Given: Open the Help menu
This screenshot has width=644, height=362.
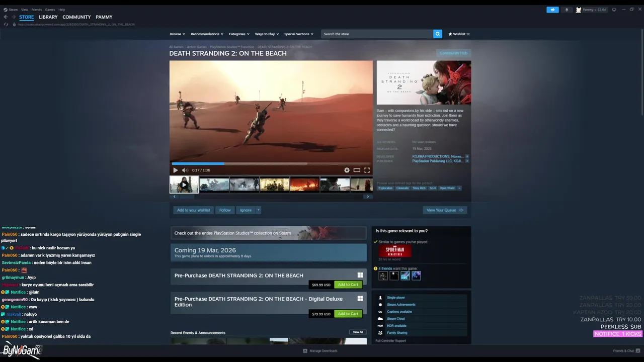Looking at the screenshot, I should pos(62,10).
